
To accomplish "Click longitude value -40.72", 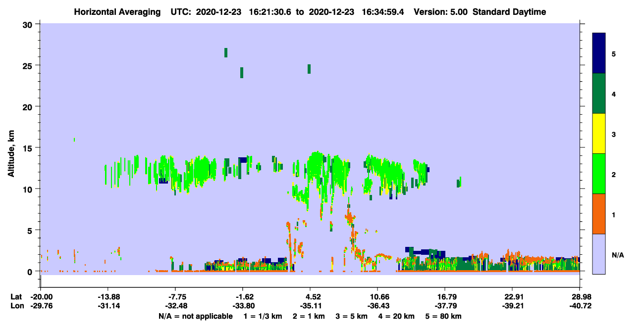I will (580, 306).
